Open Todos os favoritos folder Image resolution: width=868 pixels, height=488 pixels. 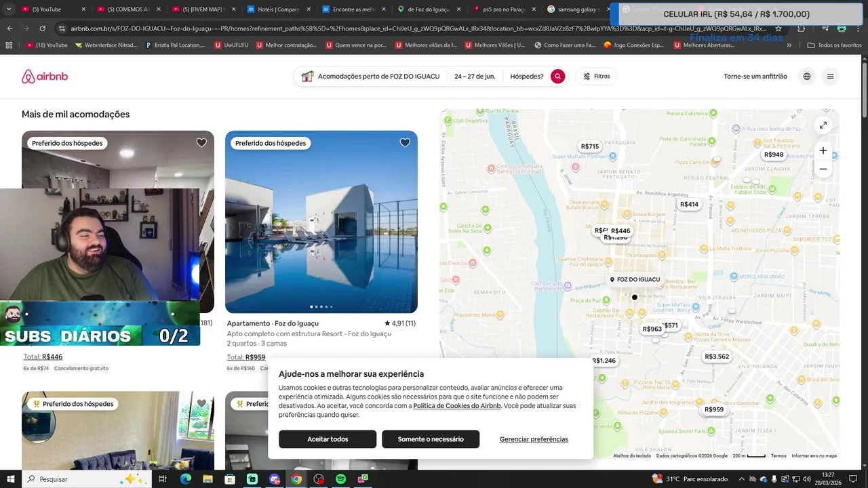(x=834, y=45)
